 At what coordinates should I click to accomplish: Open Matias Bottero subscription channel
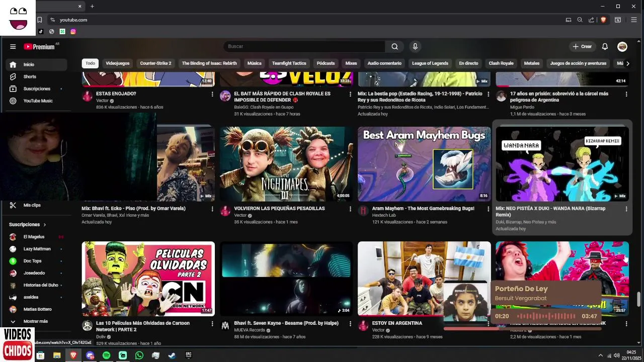tap(37, 309)
